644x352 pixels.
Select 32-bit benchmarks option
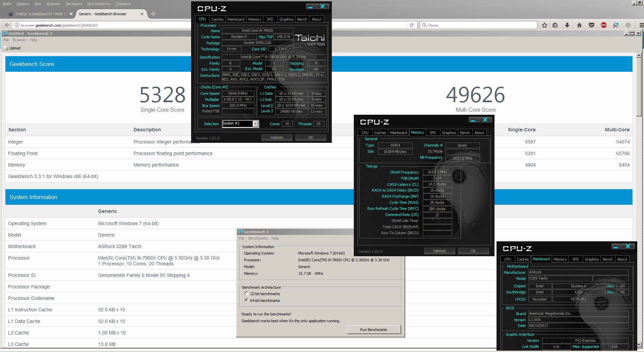click(247, 294)
